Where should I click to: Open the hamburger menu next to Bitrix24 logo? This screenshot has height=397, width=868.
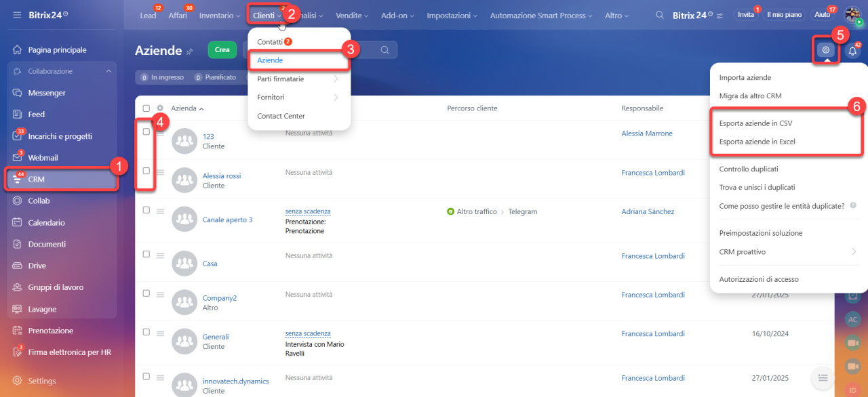pos(17,15)
